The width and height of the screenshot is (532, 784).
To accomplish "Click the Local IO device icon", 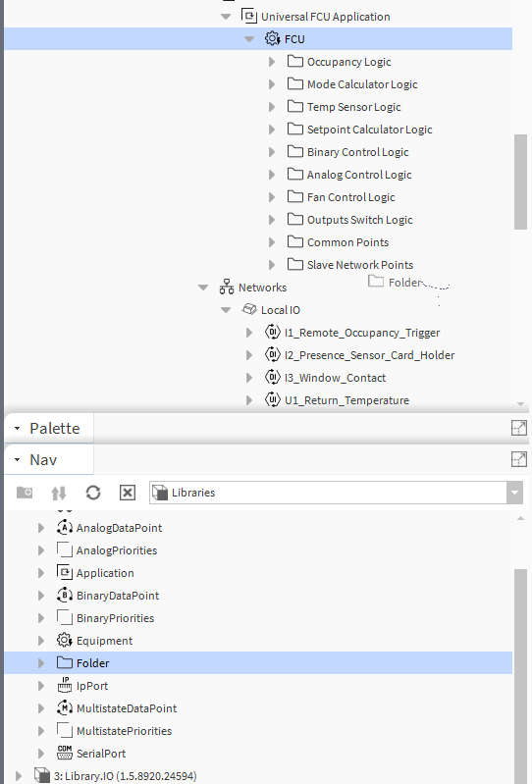I will 249,309.
